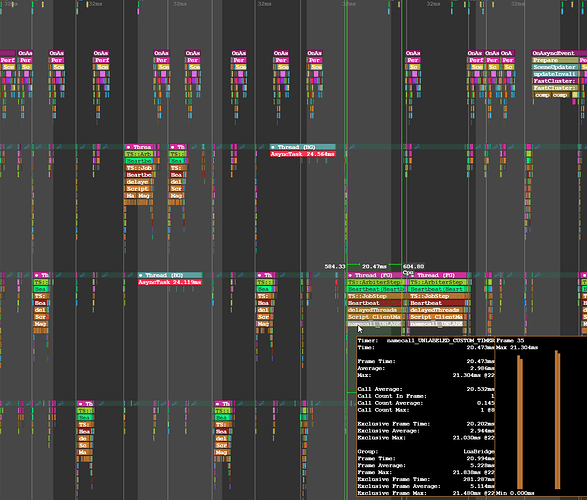Click the SceneUpdater bar

[555, 67]
